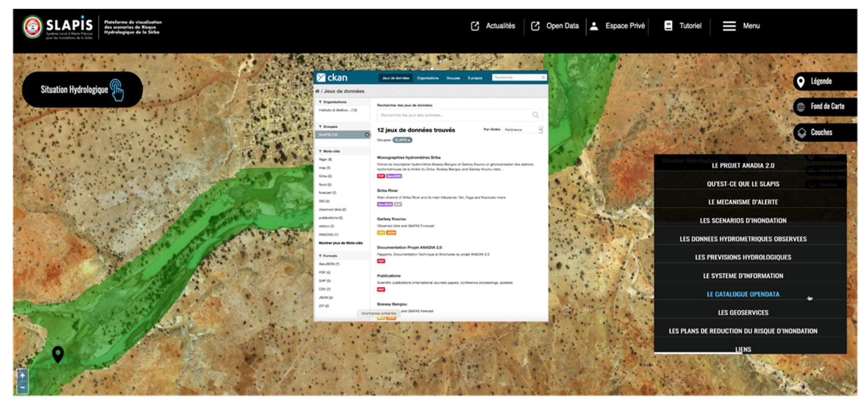Image resolution: width=868 pixels, height=402 pixels.
Task: Select LE CATALOGUE OPENDATA menu entry
Action: 743,294
